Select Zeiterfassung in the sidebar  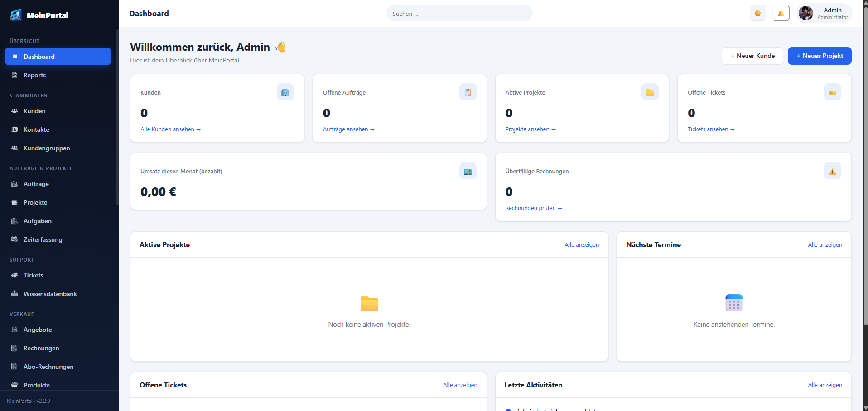58,239
